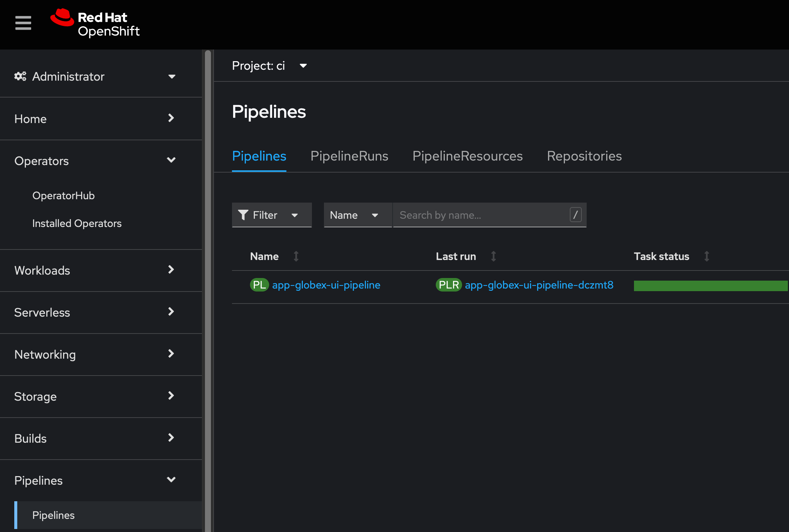Collapse the Pipelines navigation section
The width and height of the screenshot is (789, 532).
click(x=95, y=480)
